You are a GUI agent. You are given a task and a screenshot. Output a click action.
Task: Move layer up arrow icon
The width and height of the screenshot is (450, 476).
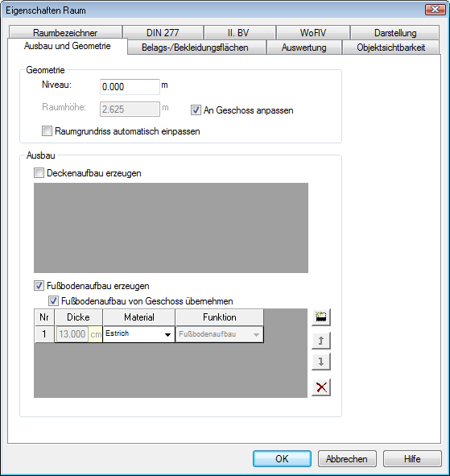click(x=321, y=341)
